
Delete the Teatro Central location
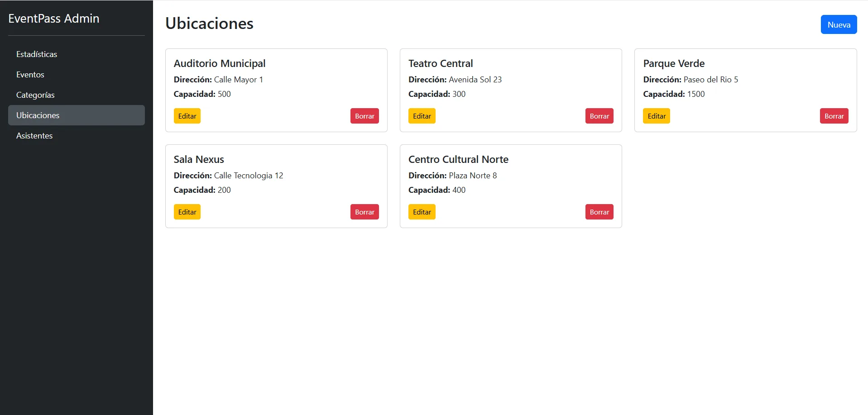pos(599,116)
